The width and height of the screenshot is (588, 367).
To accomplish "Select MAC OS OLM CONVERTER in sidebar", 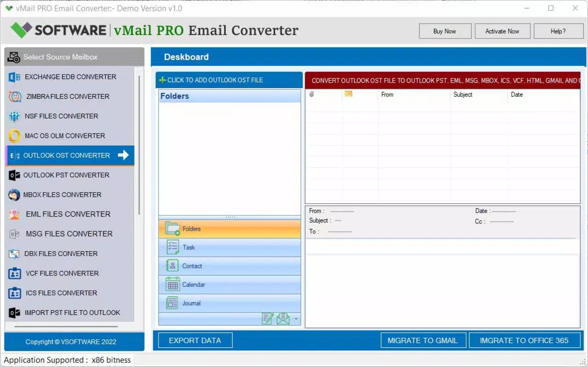I will pyautogui.click(x=70, y=136).
